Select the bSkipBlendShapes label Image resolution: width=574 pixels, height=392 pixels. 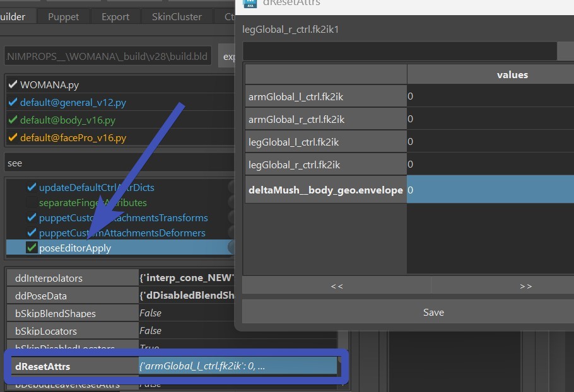click(x=73, y=313)
